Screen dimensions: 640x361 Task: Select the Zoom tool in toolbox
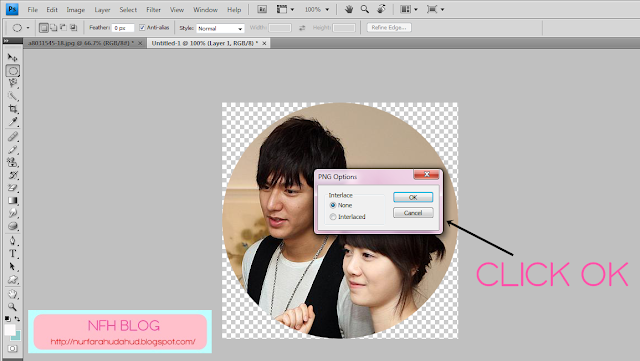[x=13, y=306]
